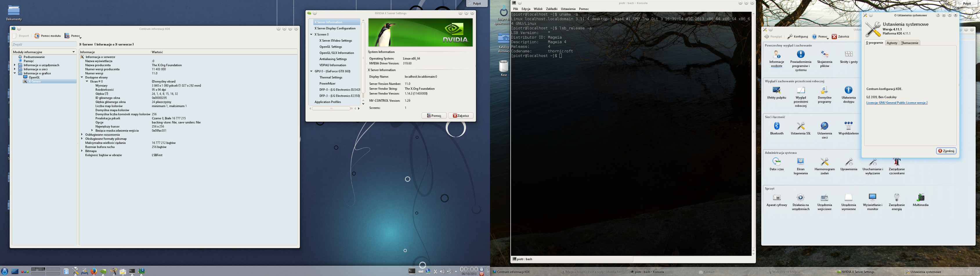The image size is (980, 276).
Task: Open Moduły informacyjne dropdown
Action: pos(44,52)
